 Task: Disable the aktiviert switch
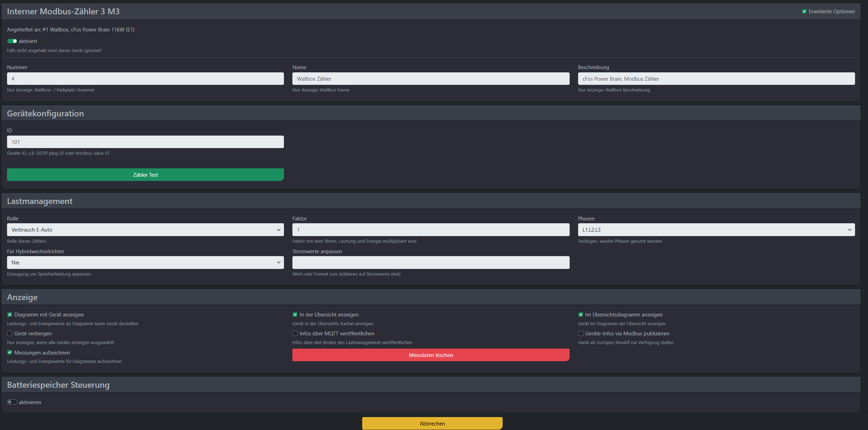click(x=12, y=41)
